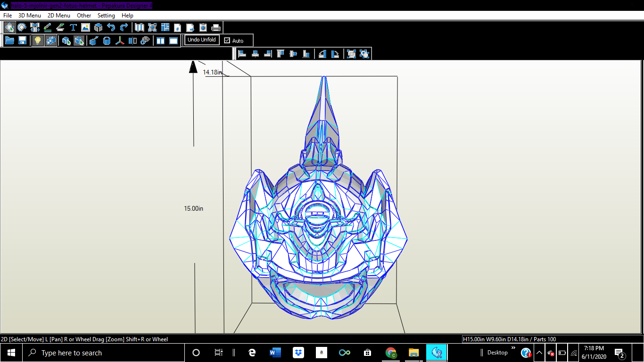Open the Other menu
The width and height of the screenshot is (644, 362).
(x=84, y=16)
